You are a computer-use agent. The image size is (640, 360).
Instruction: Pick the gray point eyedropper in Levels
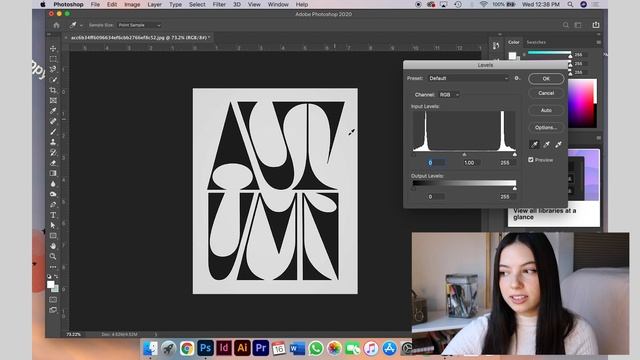547,144
